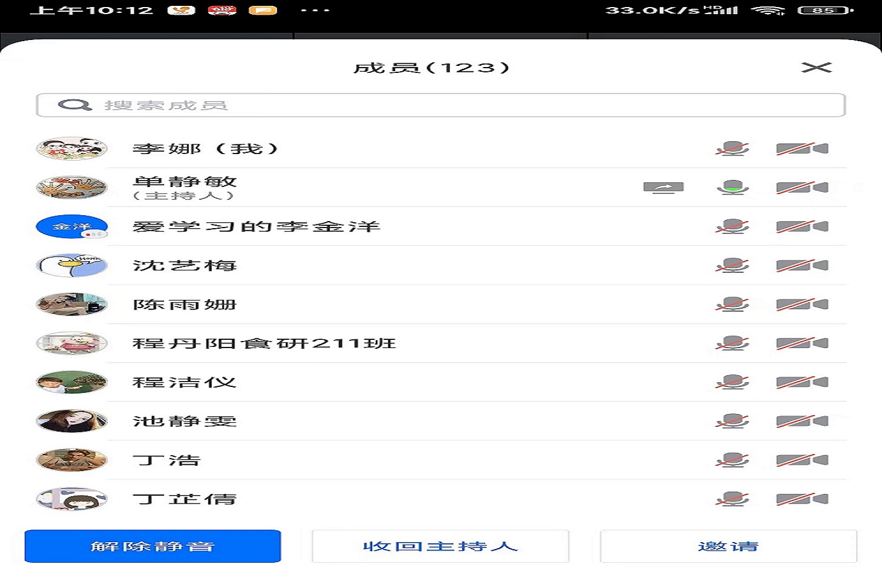The height and width of the screenshot is (588, 882).
Task: Click 陈雨姗's camera-off icon
Action: point(802,305)
